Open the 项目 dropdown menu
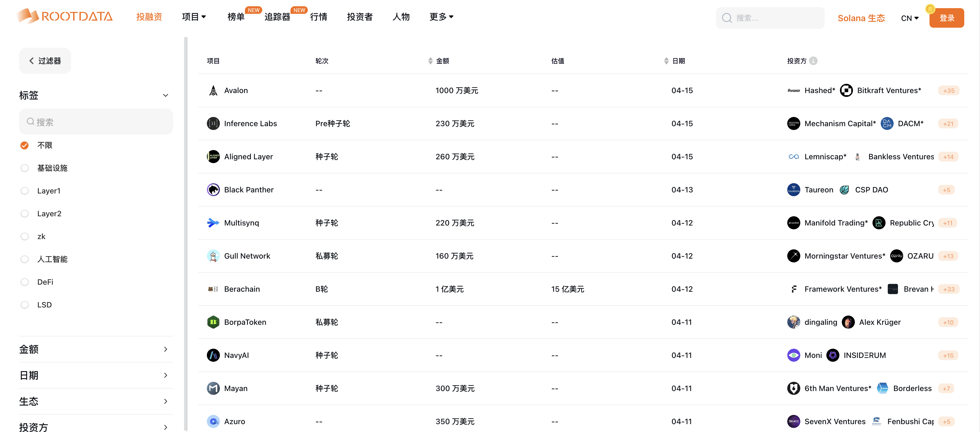This screenshot has width=980, height=432. point(194,17)
